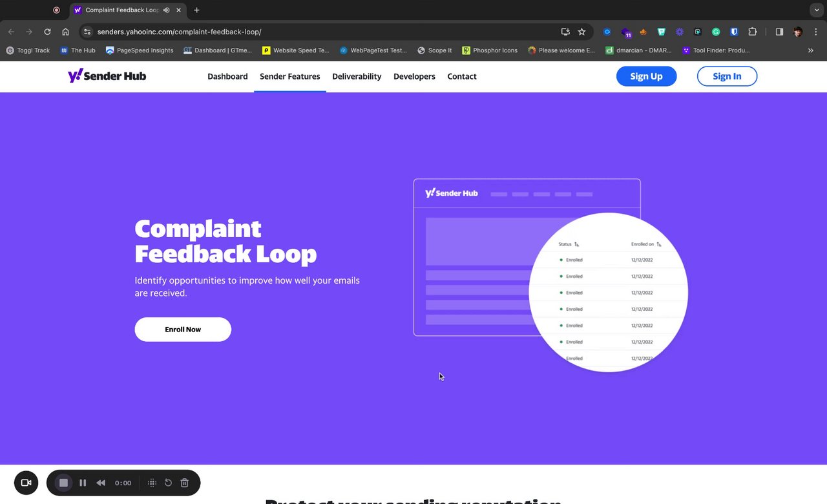Click the teal extension icon
The width and height of the screenshot is (827, 504).
coord(662,32)
